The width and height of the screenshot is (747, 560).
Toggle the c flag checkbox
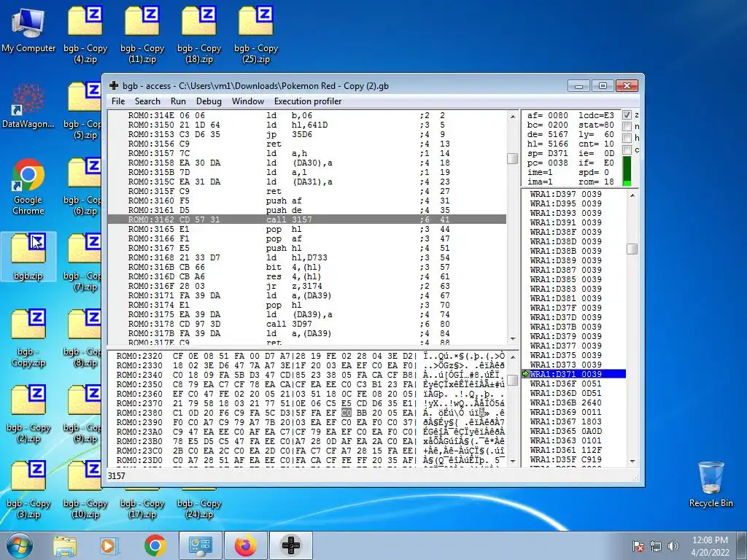[x=627, y=149]
